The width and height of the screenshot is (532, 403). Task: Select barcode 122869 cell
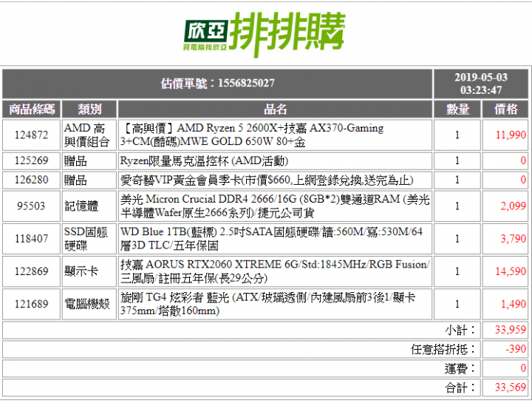(x=32, y=271)
